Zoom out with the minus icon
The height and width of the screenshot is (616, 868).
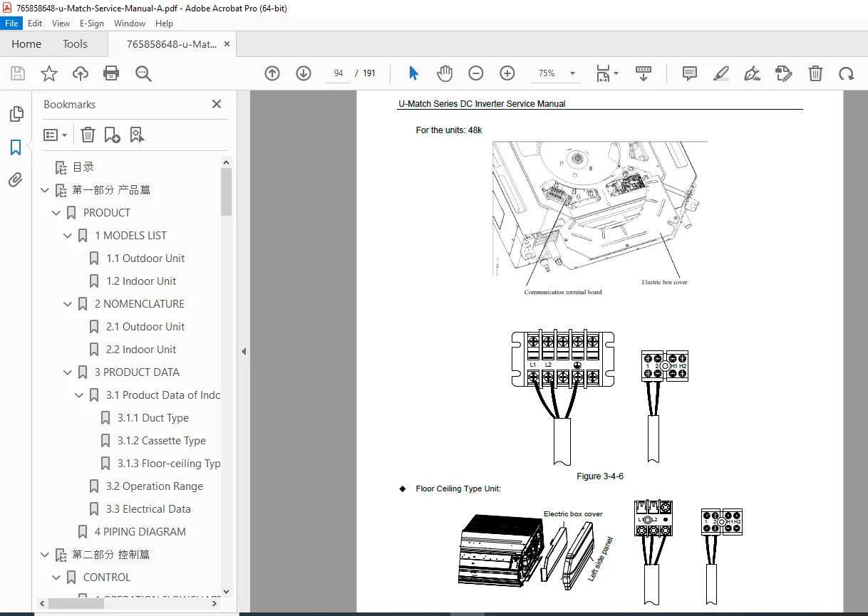pos(476,73)
